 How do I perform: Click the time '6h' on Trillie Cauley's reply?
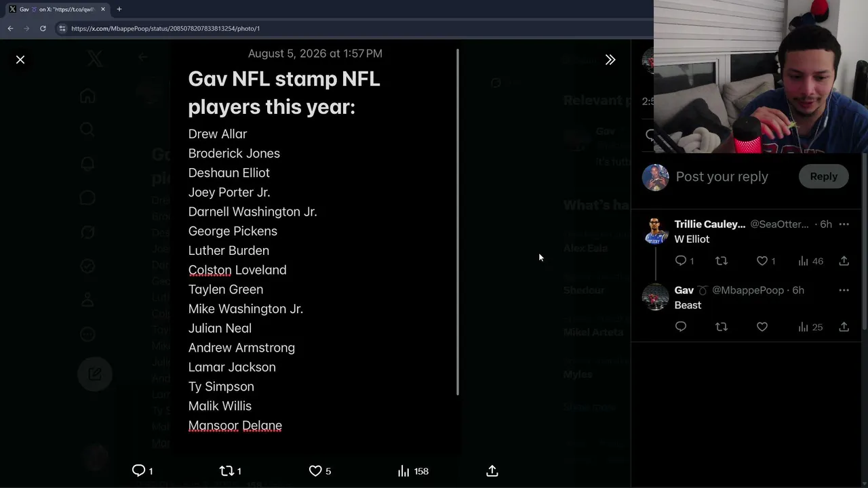(x=825, y=224)
